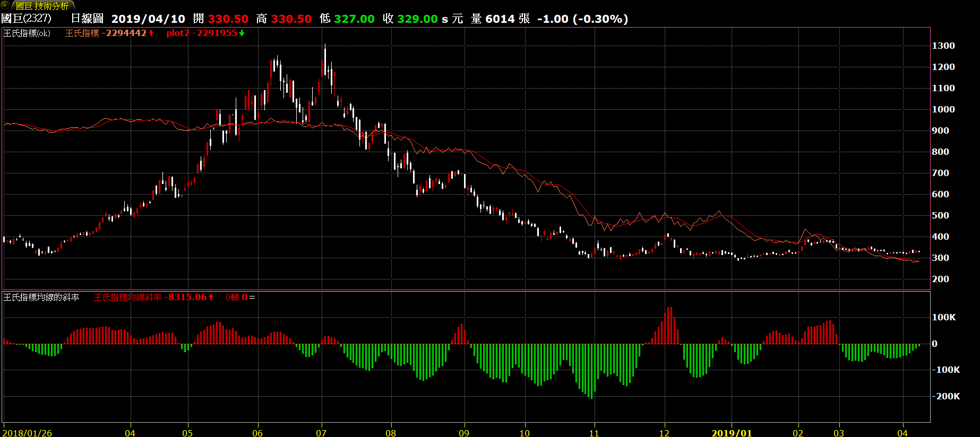Image resolution: width=980 pixels, height=437 pixels.
Task: Open the round dropdown button beside the tab
Action: click(x=5, y=6)
